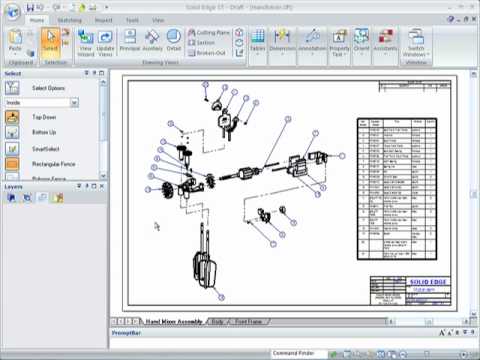Click the bottom icon beside Broken-Out command
The width and height of the screenshot is (480, 360).
[239, 53]
